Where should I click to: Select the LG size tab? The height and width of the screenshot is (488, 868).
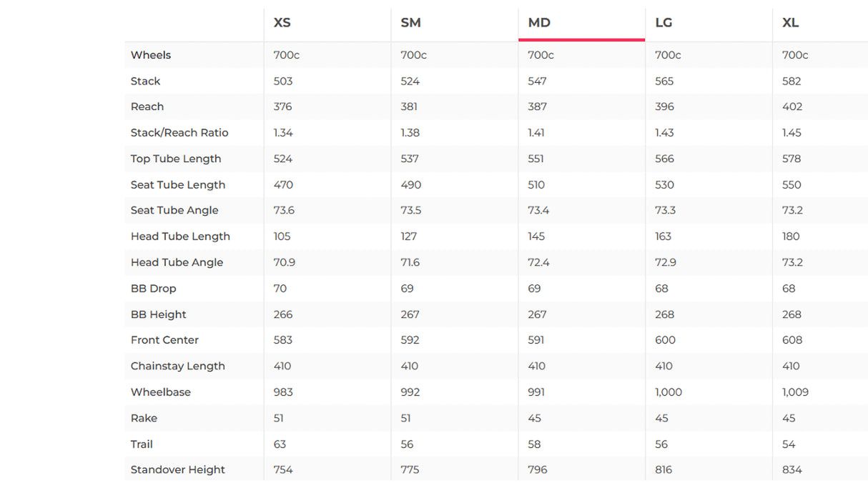point(664,23)
